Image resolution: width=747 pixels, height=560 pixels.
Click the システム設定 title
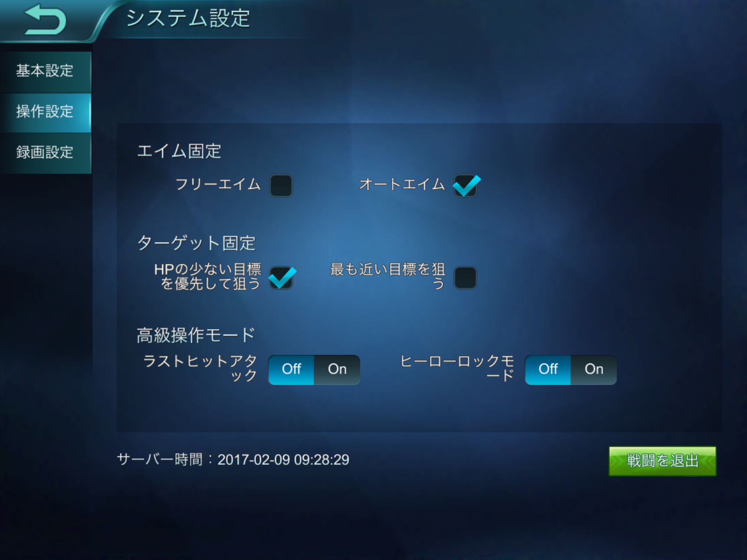(x=188, y=18)
